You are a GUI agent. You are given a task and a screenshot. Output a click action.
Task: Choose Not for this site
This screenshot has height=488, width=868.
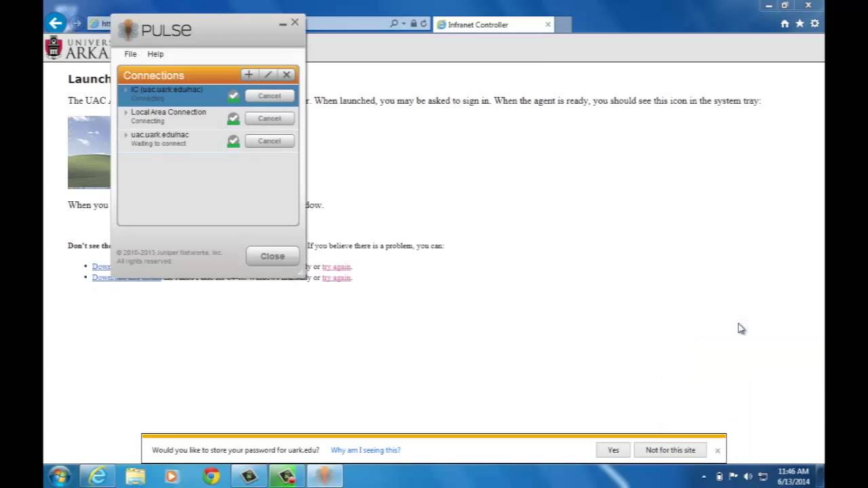tap(670, 450)
